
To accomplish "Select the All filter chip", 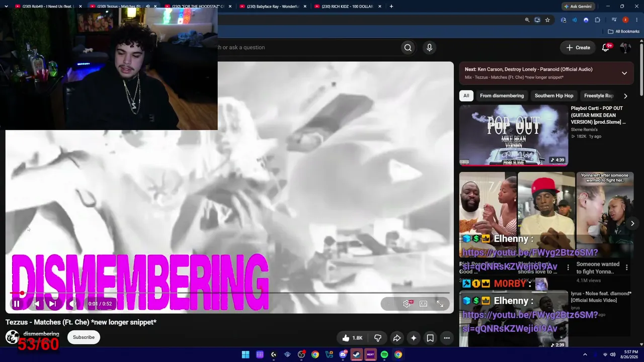I will click(466, 96).
